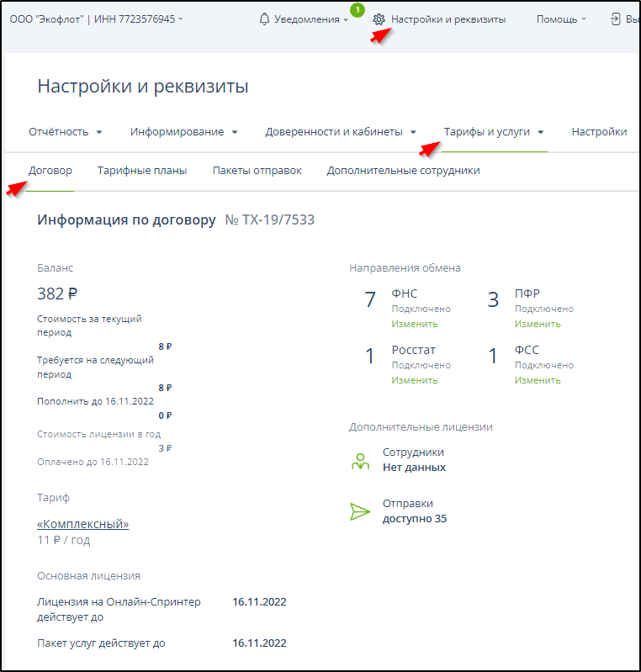Click Изменить under Росстат

tap(414, 380)
